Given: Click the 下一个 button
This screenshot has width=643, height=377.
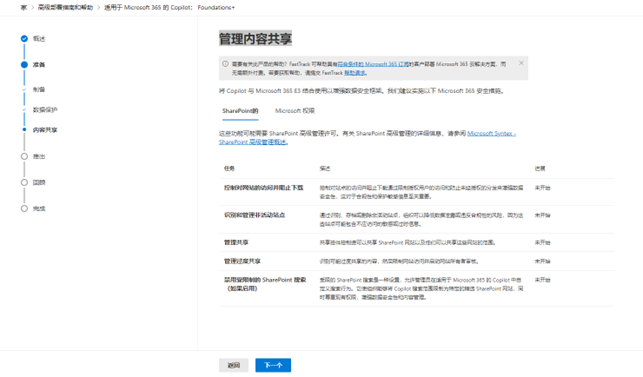Looking at the screenshot, I should click(273, 365).
